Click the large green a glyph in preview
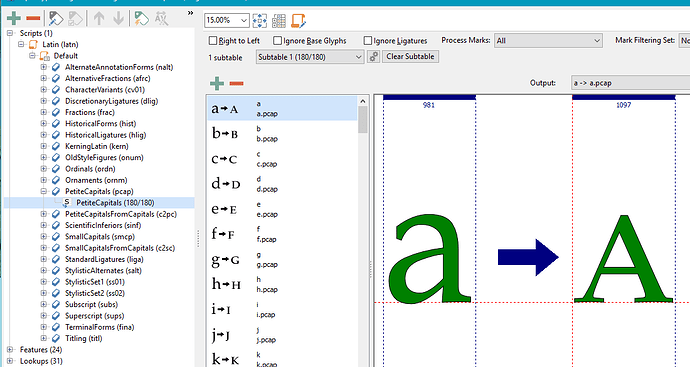This screenshot has height=367, width=690. click(x=429, y=260)
